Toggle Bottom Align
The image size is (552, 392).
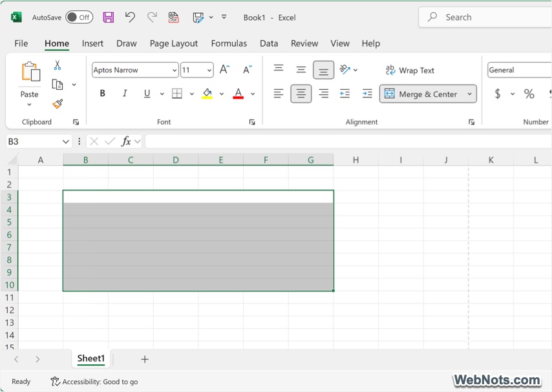tap(324, 70)
